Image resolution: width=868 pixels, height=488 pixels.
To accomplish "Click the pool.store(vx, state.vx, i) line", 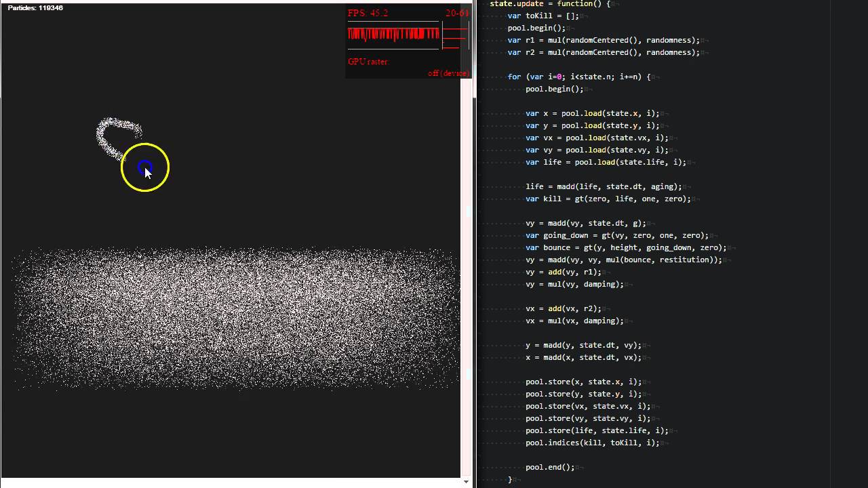I will (x=588, y=406).
